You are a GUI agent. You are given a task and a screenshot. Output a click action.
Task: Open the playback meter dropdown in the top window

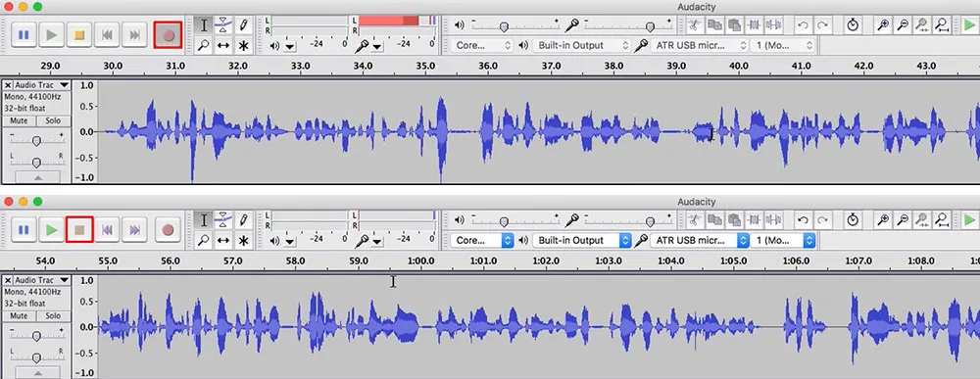(x=290, y=46)
